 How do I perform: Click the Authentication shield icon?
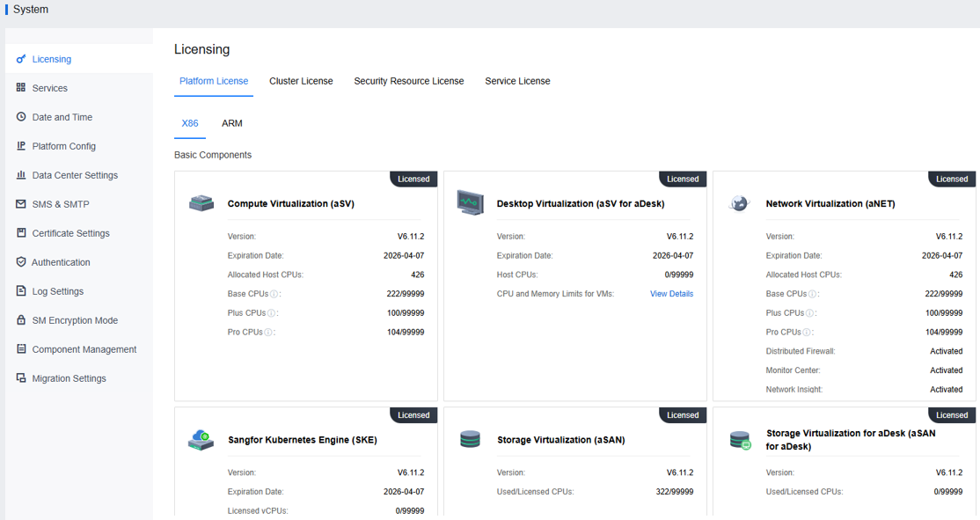point(21,262)
